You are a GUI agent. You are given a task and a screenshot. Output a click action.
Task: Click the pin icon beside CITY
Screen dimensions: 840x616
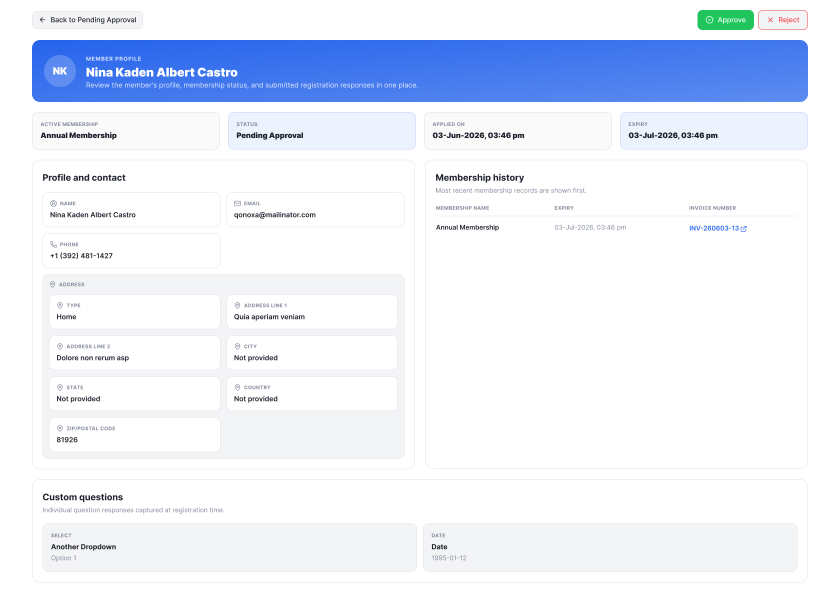(237, 346)
